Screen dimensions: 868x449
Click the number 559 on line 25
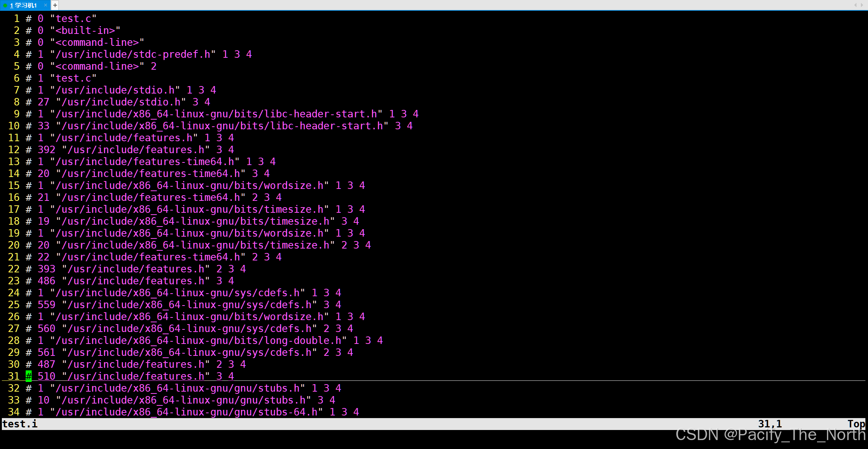click(x=46, y=305)
